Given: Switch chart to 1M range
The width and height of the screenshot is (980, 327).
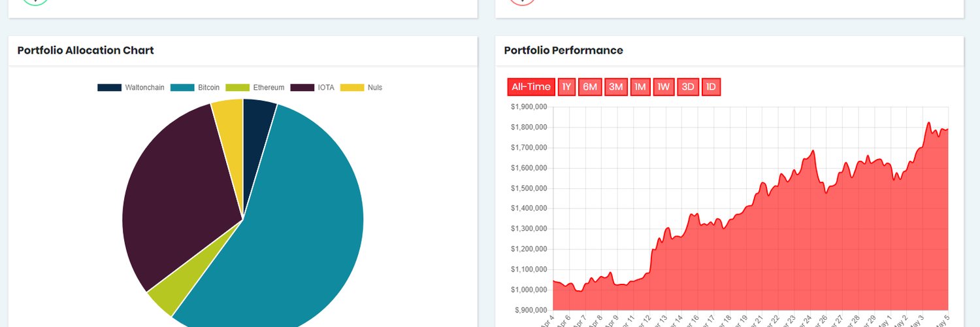Looking at the screenshot, I should [x=640, y=87].
